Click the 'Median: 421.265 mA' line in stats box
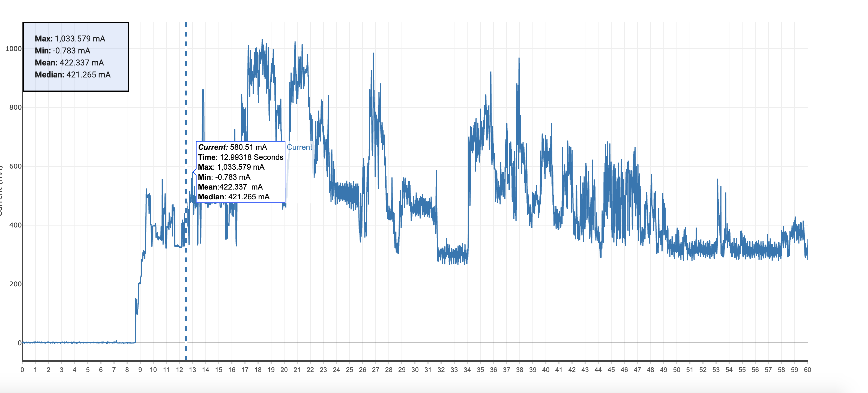 pyautogui.click(x=73, y=75)
